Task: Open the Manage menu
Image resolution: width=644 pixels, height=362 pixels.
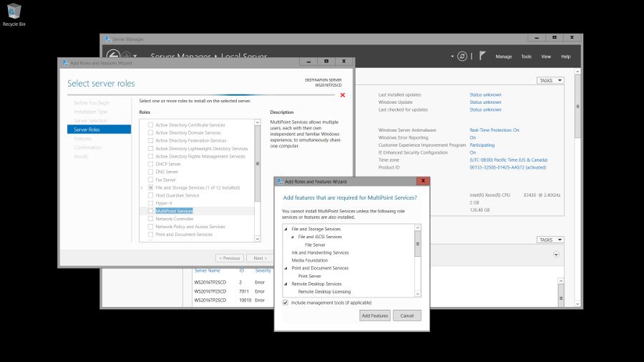Action: point(504,57)
